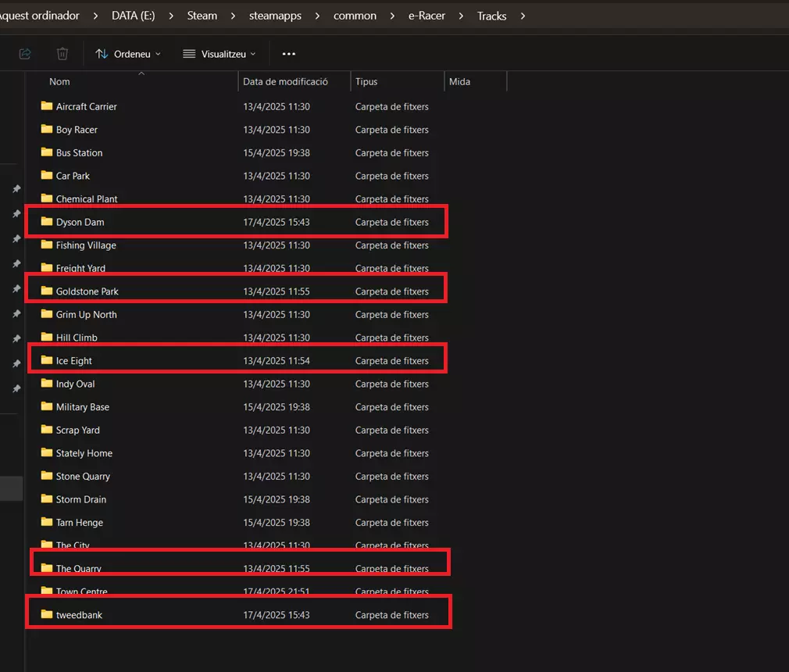
Task: Click the Aircraft Carrier folder icon
Action: [47, 106]
